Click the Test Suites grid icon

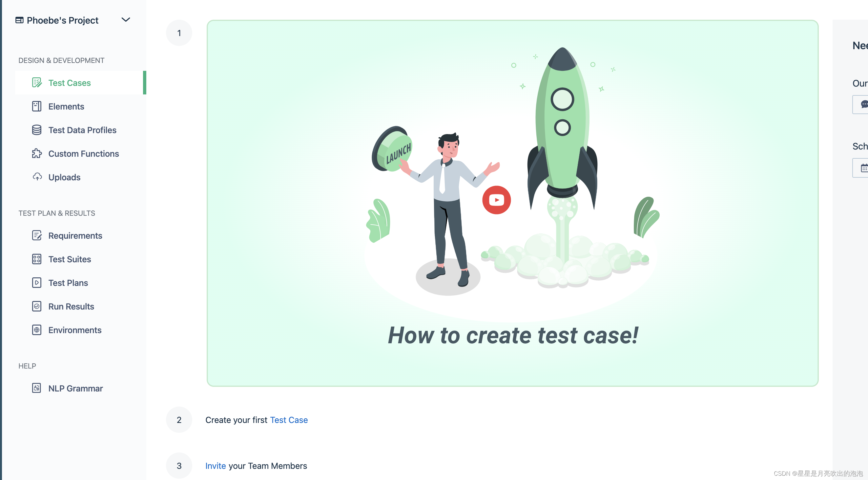point(37,259)
